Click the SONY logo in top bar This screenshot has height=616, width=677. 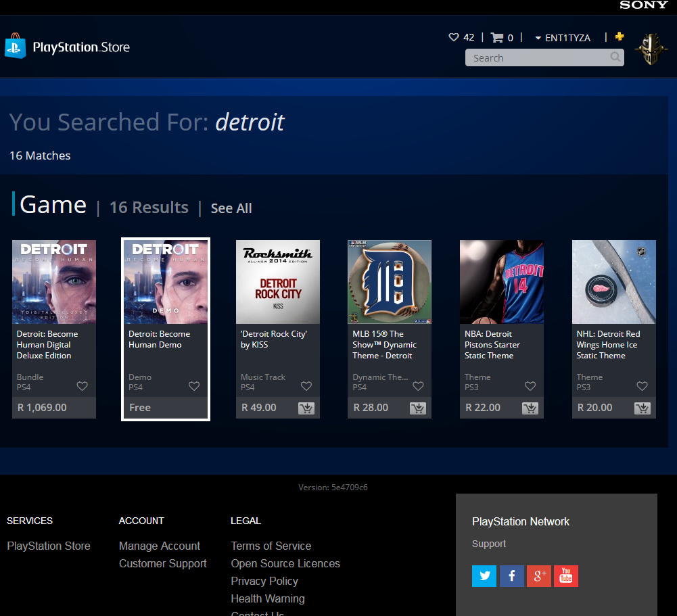tap(644, 5)
